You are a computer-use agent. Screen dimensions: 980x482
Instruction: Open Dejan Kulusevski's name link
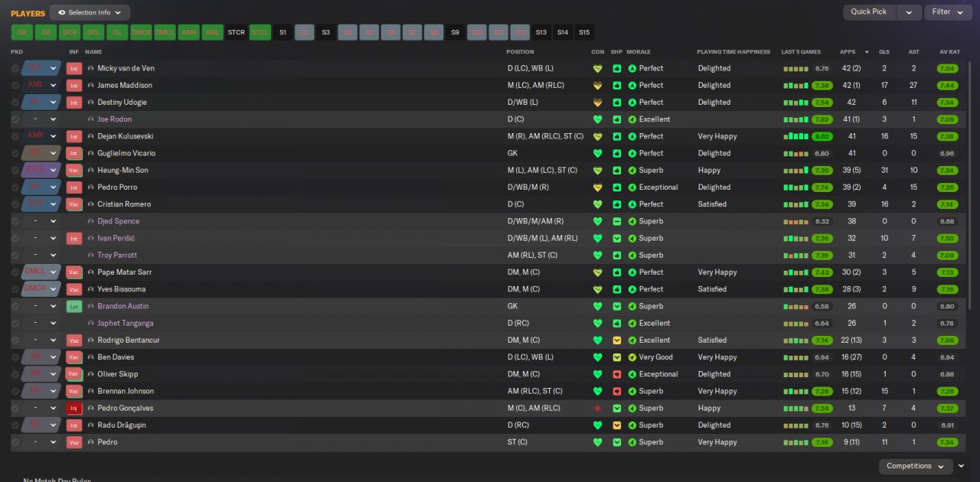(x=125, y=136)
